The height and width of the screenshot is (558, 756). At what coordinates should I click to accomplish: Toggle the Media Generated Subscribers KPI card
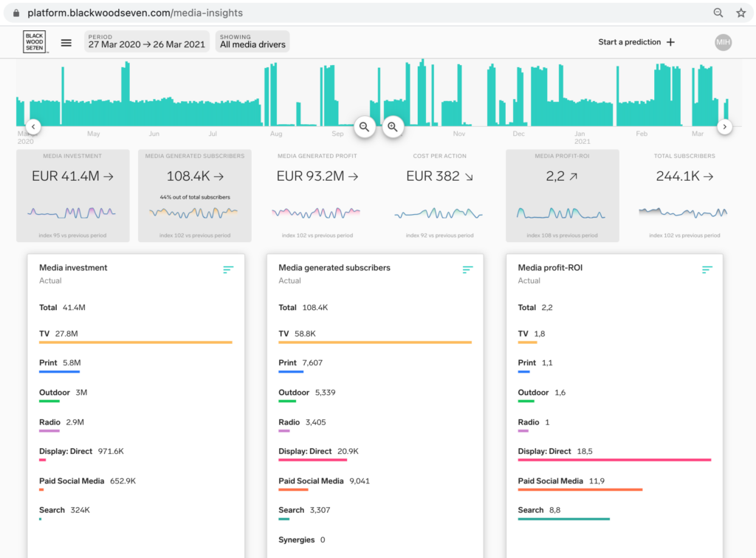(194, 194)
